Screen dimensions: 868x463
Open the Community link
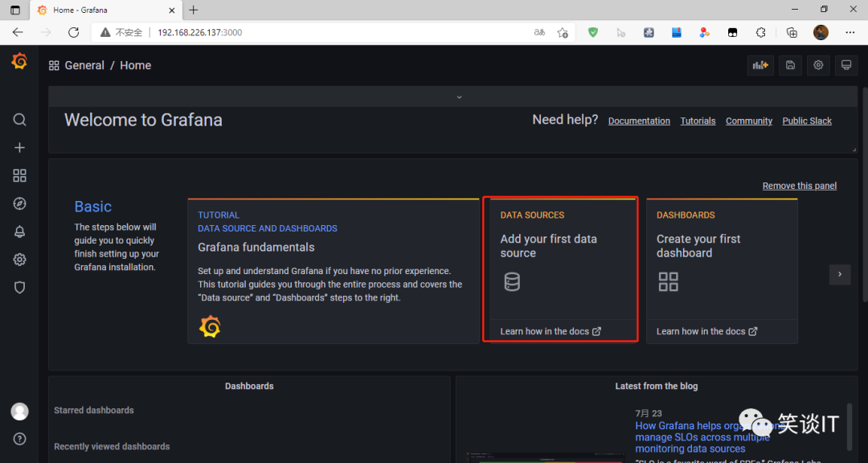(748, 121)
